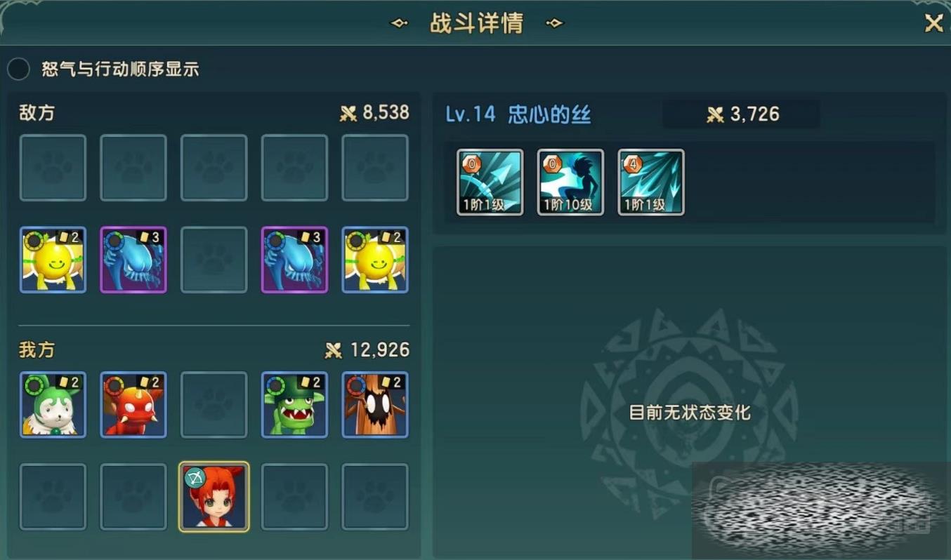951x560 pixels.
Task: Click the empty middle slot in my team's top row
Action: [214, 405]
